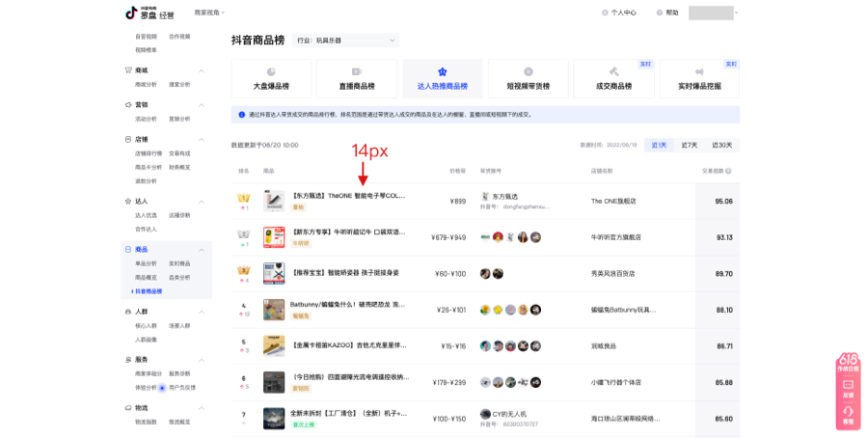Click the The ONE旗舰店 store name
Screen dimensions: 868x438
tap(613, 201)
